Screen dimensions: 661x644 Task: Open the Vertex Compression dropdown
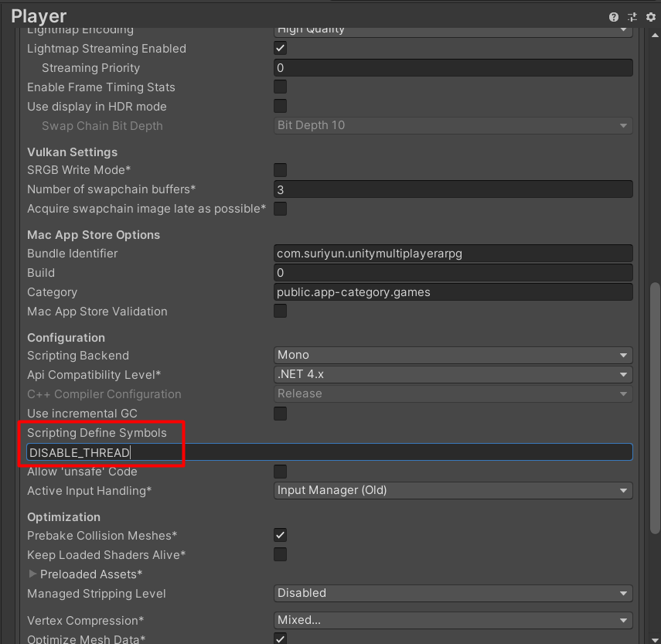click(x=452, y=620)
